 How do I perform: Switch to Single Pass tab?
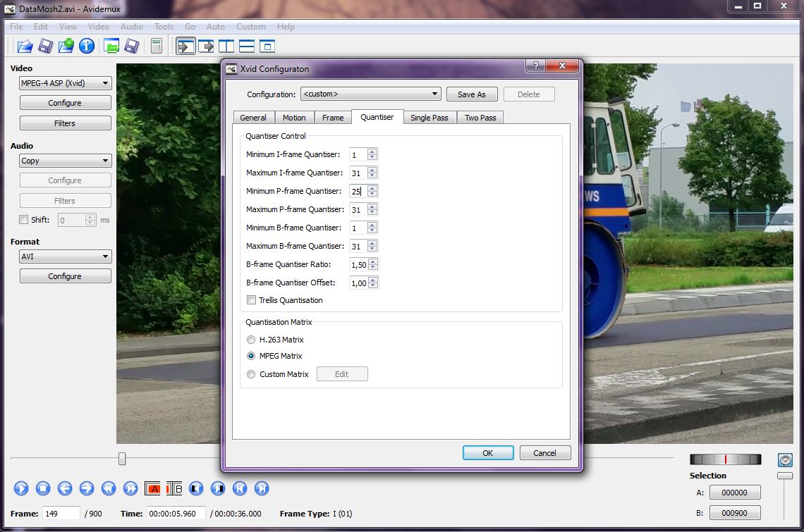pyautogui.click(x=430, y=118)
